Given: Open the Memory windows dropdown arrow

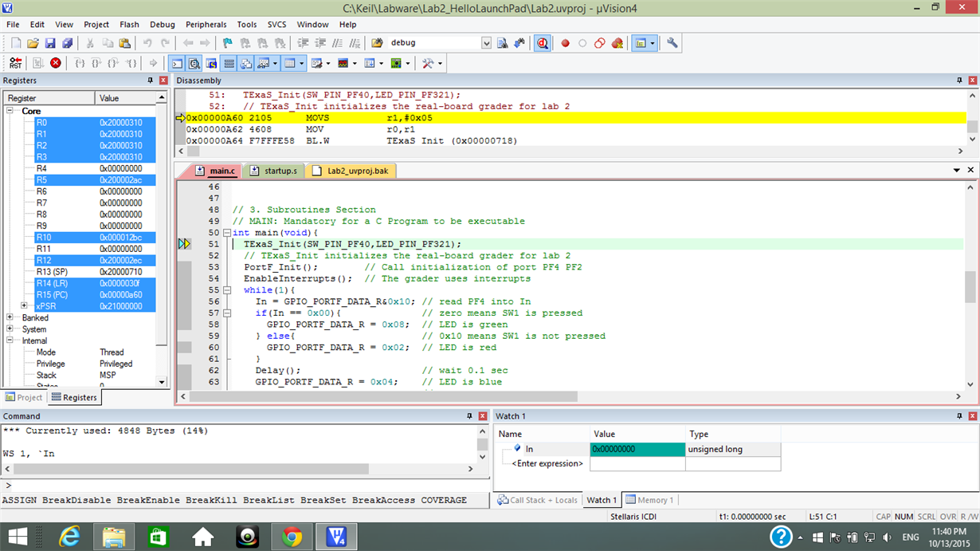Looking at the screenshot, I should [x=301, y=63].
